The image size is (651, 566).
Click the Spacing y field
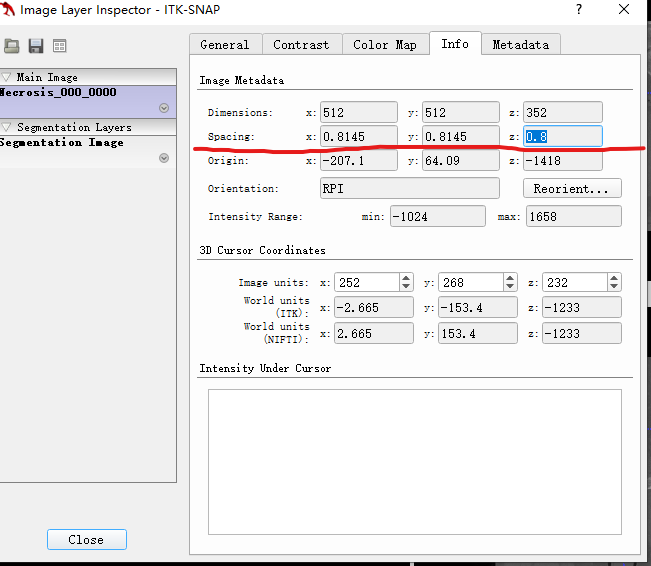pos(461,137)
